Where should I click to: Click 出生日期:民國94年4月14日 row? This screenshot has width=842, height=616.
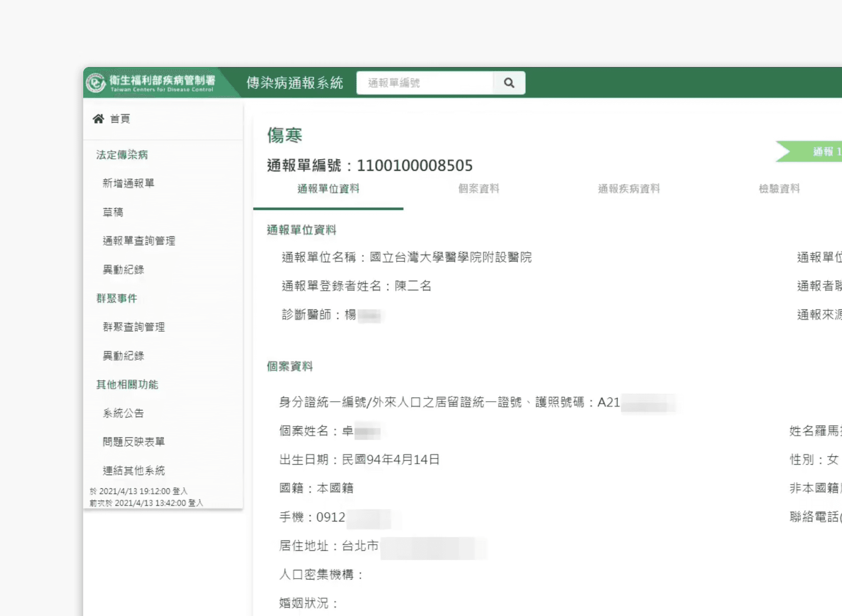coord(359,459)
